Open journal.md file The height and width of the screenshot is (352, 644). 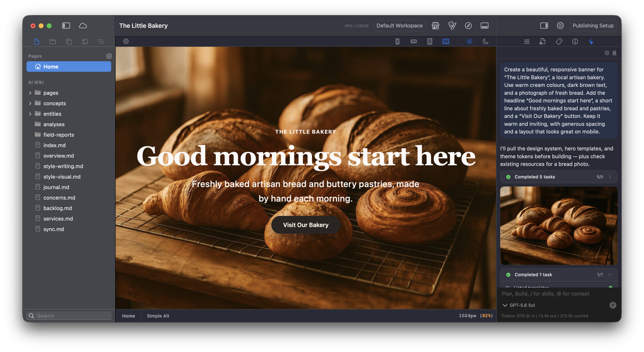coord(56,187)
